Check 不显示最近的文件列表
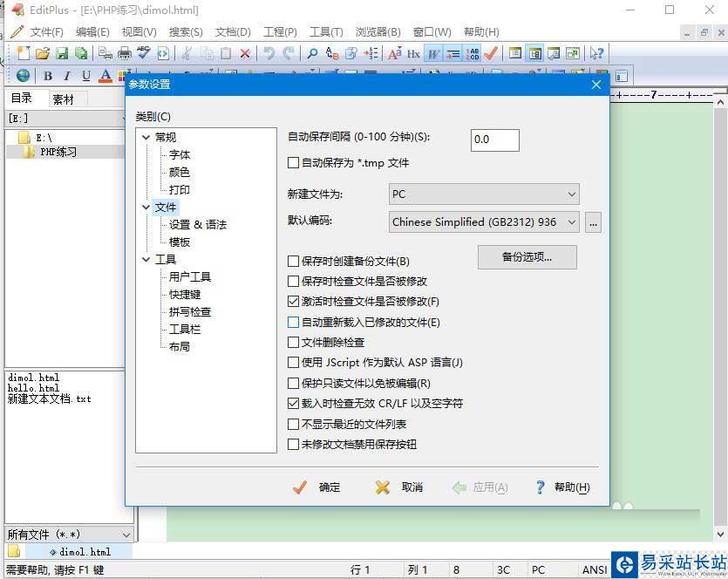The width and height of the screenshot is (728, 579). pos(293,424)
